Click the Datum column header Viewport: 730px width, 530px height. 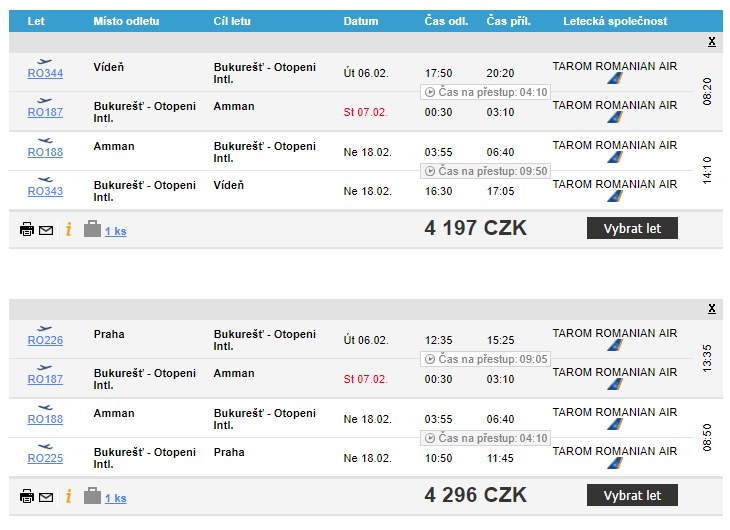pyautogui.click(x=361, y=21)
